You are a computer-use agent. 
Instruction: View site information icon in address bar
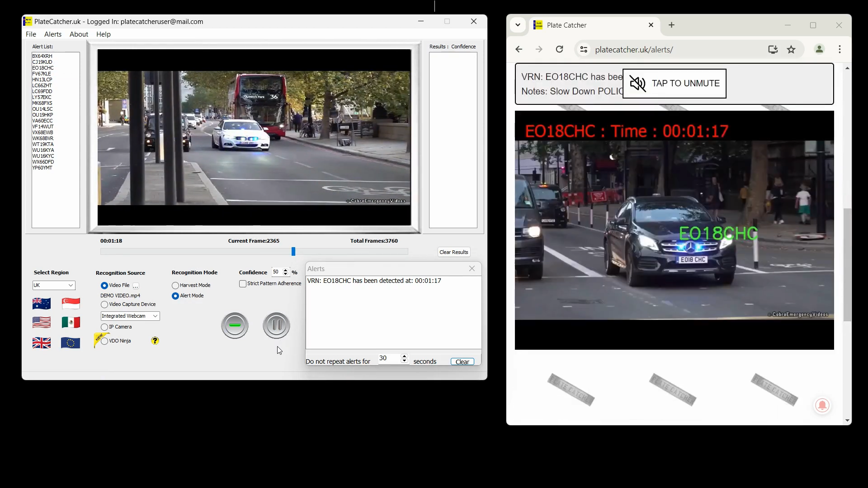point(584,50)
